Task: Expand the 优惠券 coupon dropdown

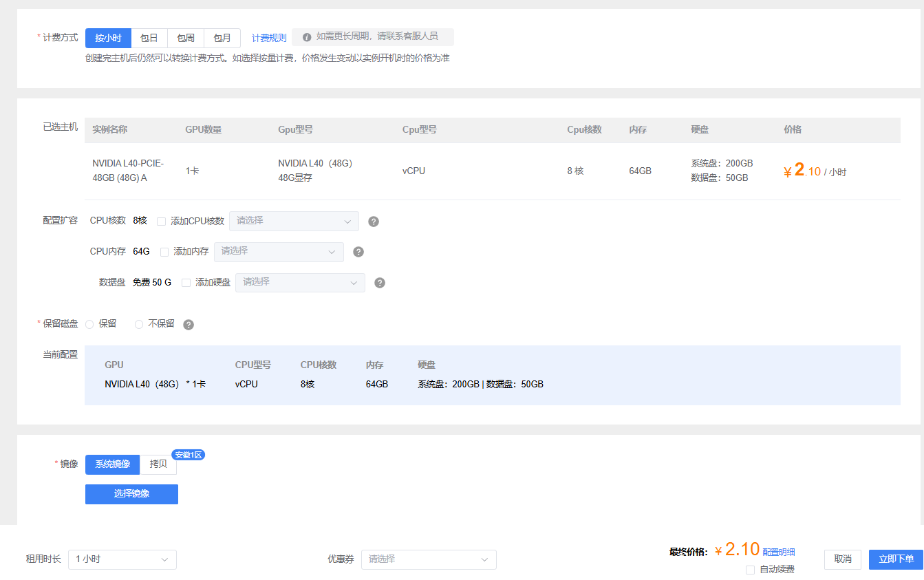Action: tap(429, 559)
